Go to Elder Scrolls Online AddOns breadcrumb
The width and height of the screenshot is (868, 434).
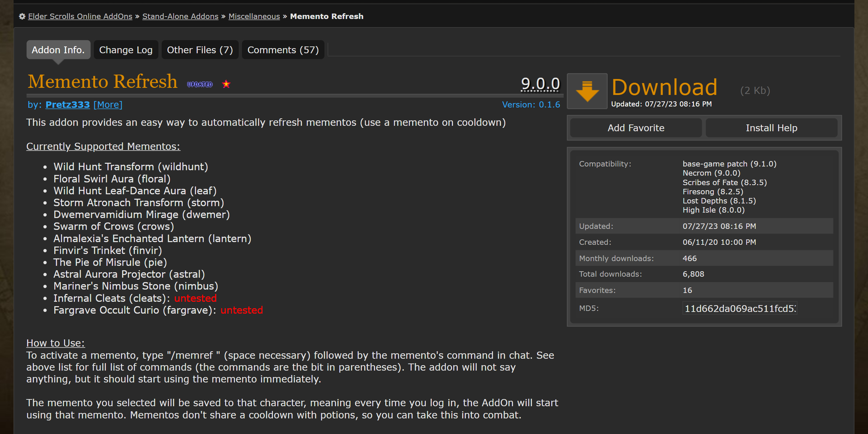80,16
